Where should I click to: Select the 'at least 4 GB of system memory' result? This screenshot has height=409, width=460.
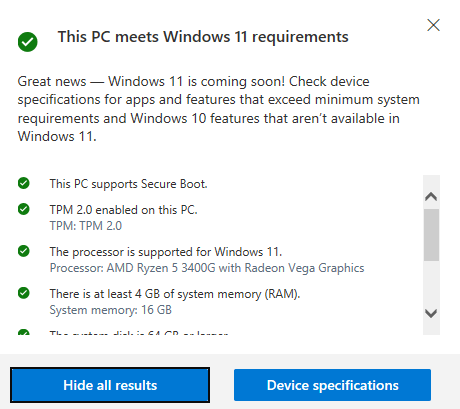pos(175,294)
